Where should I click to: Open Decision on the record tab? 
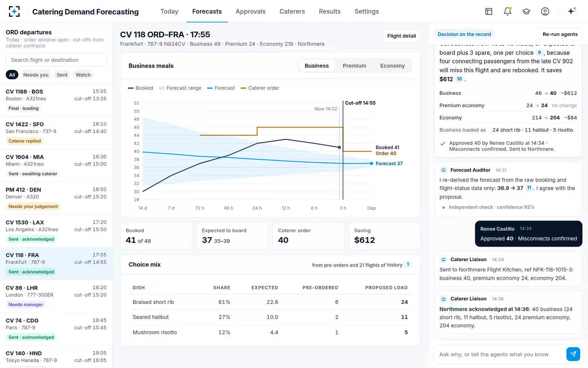tap(464, 34)
